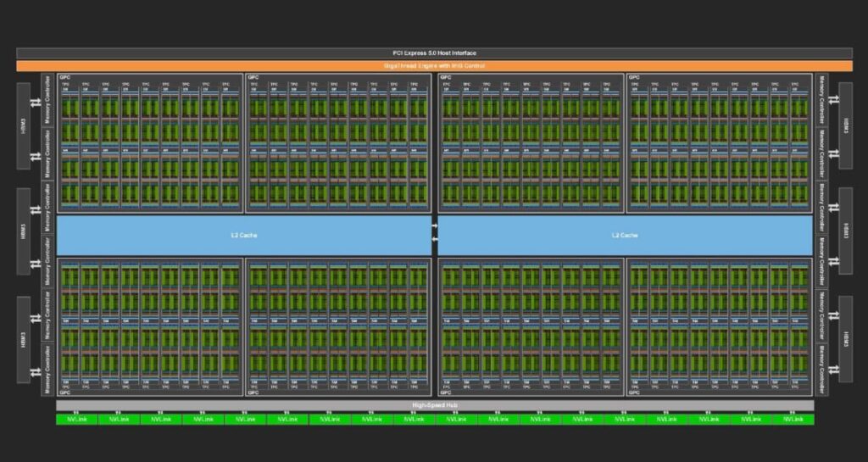
Task: Click the arrows linking the two L2 Cache blocks
Action: pyautogui.click(x=435, y=232)
